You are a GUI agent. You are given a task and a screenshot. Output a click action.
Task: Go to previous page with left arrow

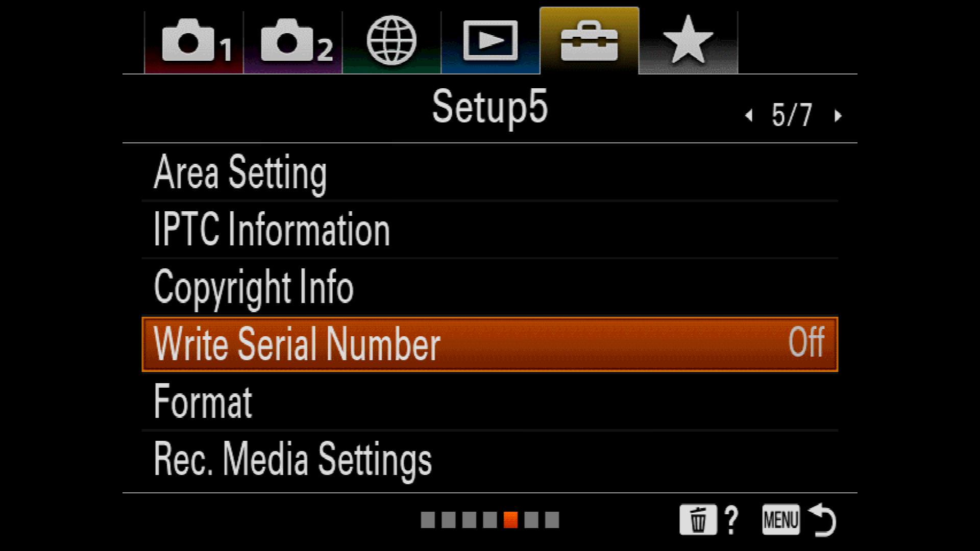749,116
